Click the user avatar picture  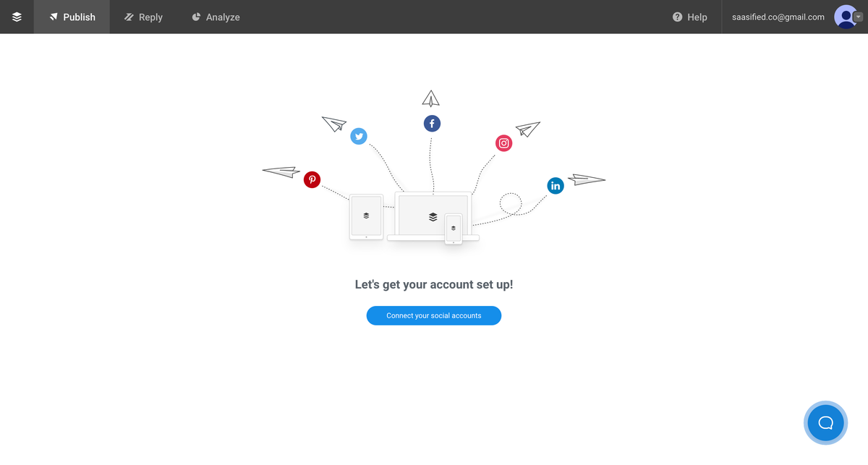pos(845,17)
